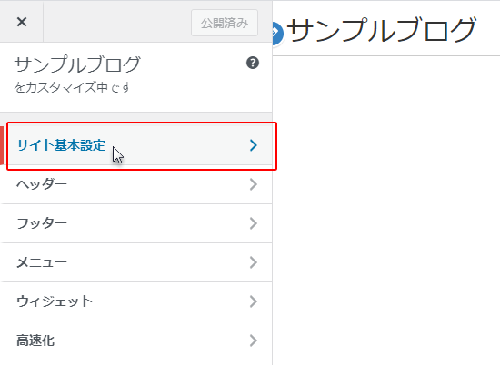Click the をカスタマイズ中です subtitle text
Screen dimensions: 500x365
click(x=72, y=88)
